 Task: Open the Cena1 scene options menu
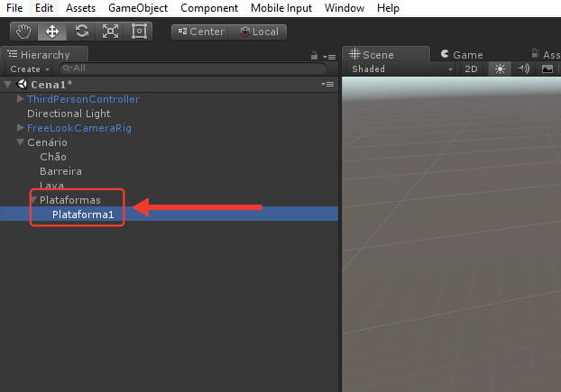(327, 85)
